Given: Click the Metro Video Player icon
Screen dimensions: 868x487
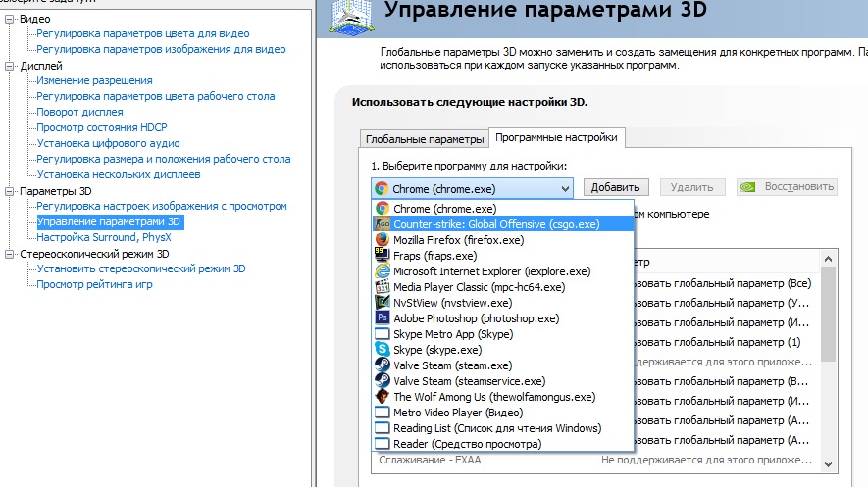Looking at the screenshot, I should [x=382, y=413].
